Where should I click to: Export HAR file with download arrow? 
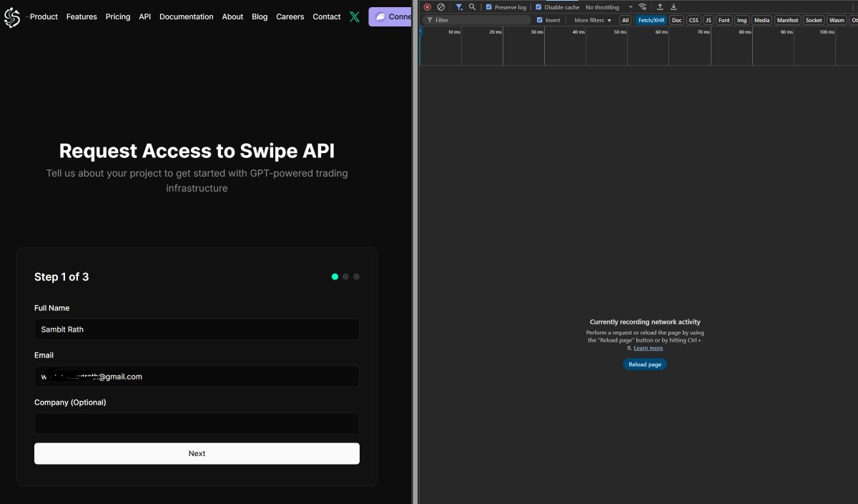674,7
